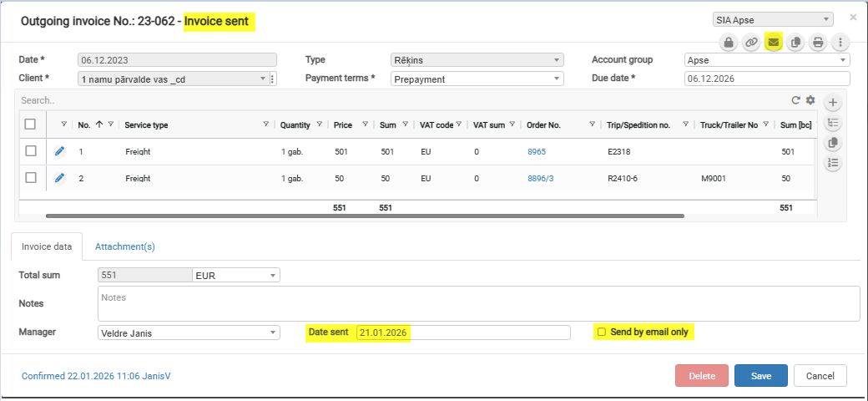Send invoice via envelope email icon
The image size is (868, 401).
click(774, 43)
